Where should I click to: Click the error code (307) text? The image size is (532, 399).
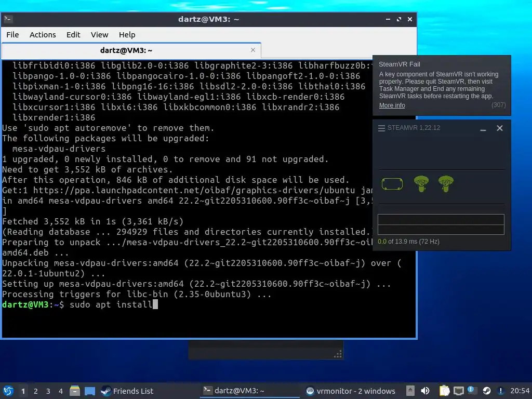[498, 105]
